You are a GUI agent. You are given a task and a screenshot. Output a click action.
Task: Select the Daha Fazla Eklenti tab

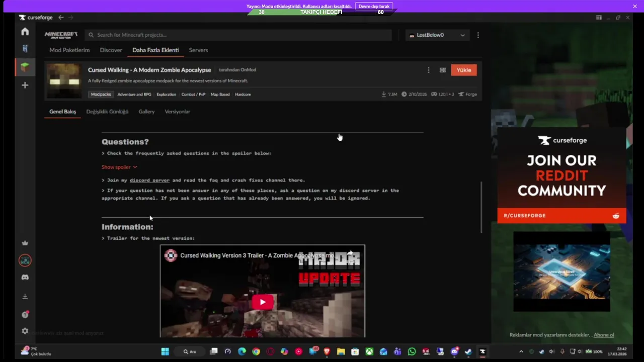[155, 50]
